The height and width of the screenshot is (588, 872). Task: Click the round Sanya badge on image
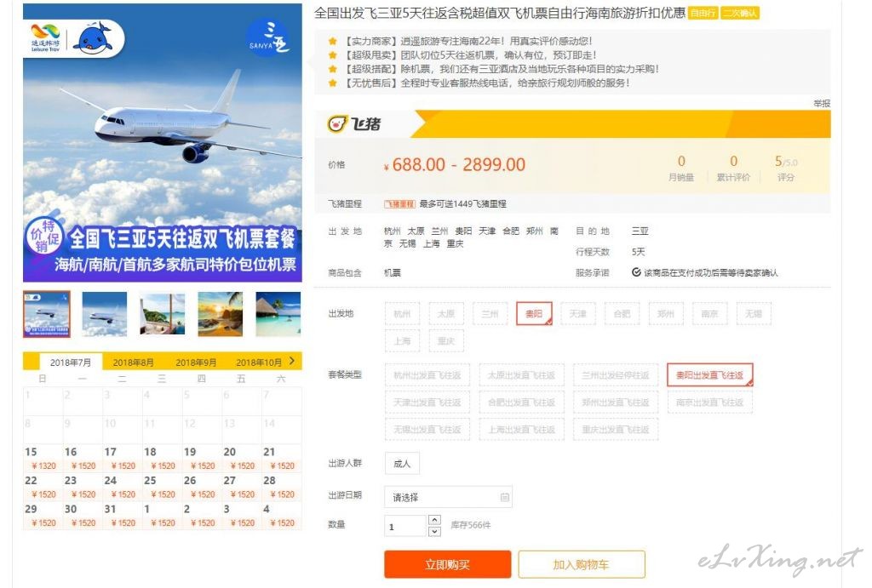tap(269, 38)
